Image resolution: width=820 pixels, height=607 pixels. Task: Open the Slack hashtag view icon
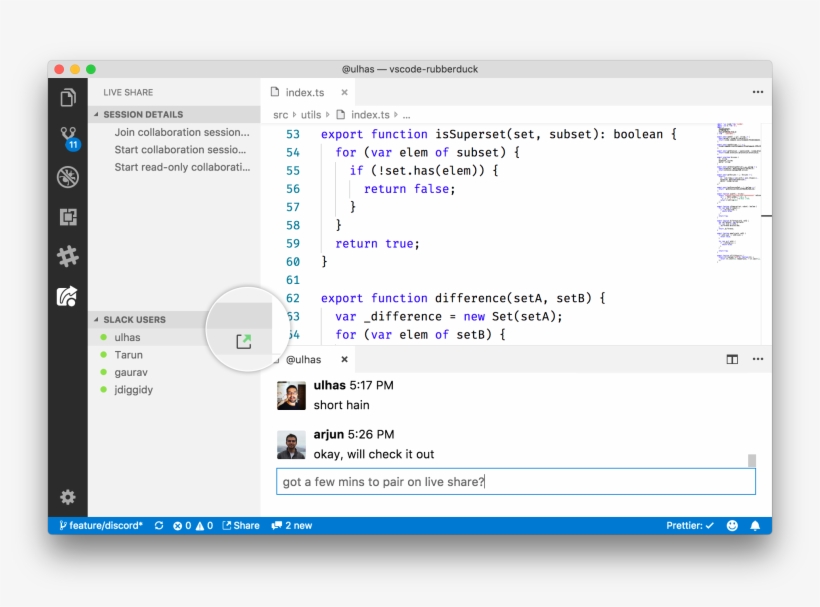point(68,256)
